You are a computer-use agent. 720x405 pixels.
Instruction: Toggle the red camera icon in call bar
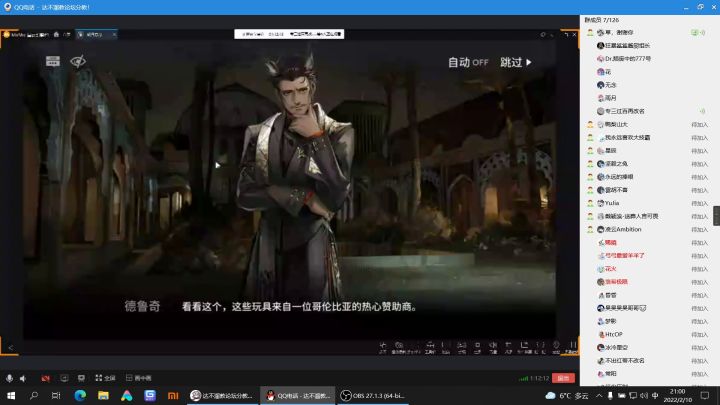coord(45,378)
